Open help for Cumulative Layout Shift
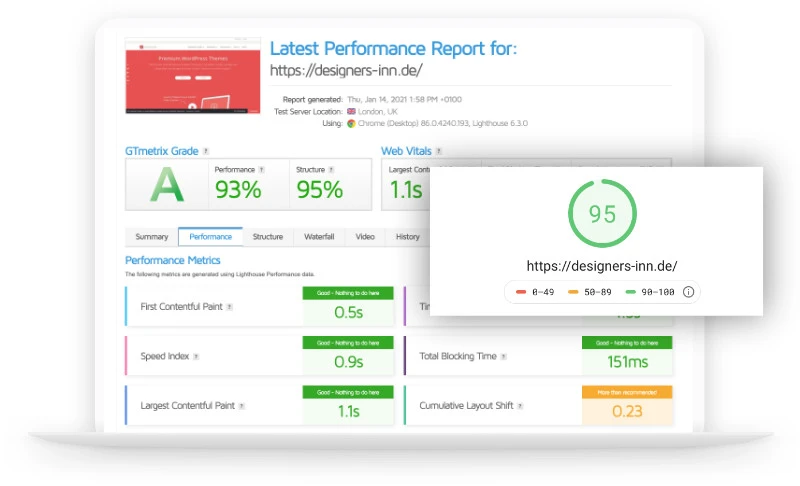The width and height of the screenshot is (800, 486). 520,406
